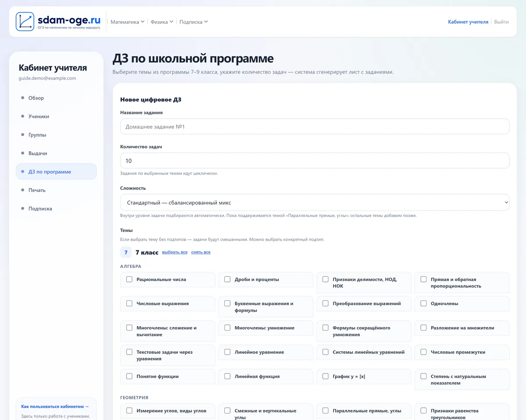Check Числовые выражения topic
The image size is (526, 420).
tap(129, 303)
